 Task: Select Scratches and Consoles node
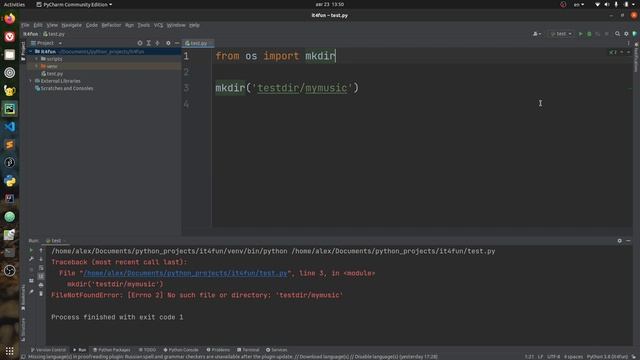64,88
